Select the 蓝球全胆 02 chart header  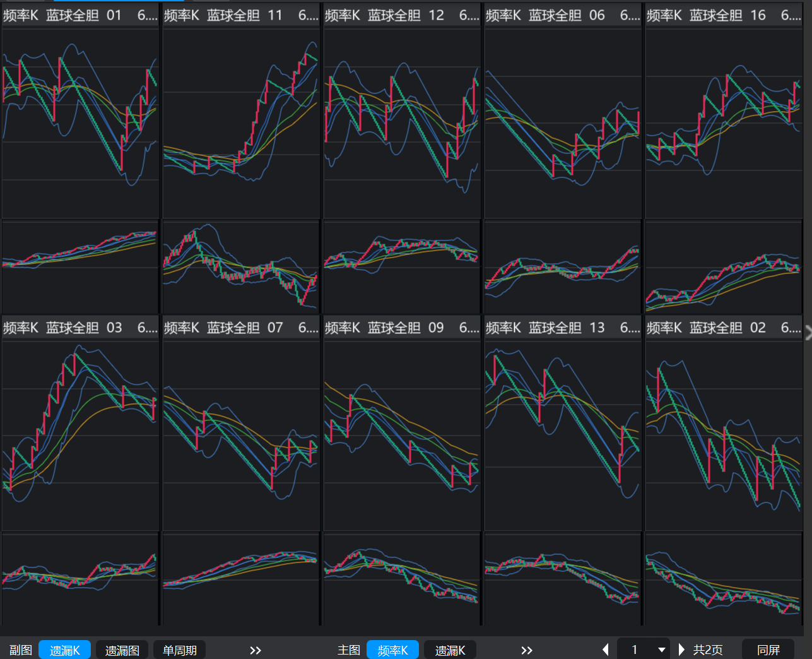(x=724, y=328)
